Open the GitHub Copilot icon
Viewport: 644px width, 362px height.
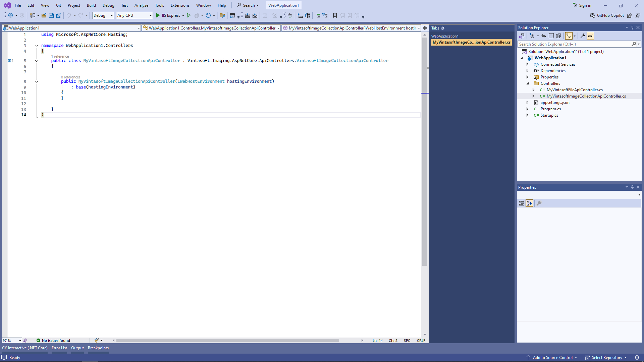(593, 15)
